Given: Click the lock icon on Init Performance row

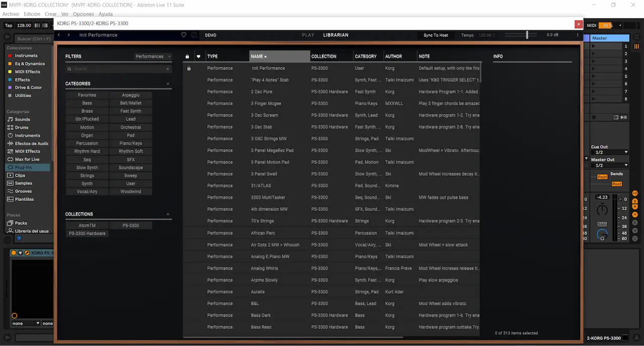Looking at the screenshot, I should coord(189,68).
